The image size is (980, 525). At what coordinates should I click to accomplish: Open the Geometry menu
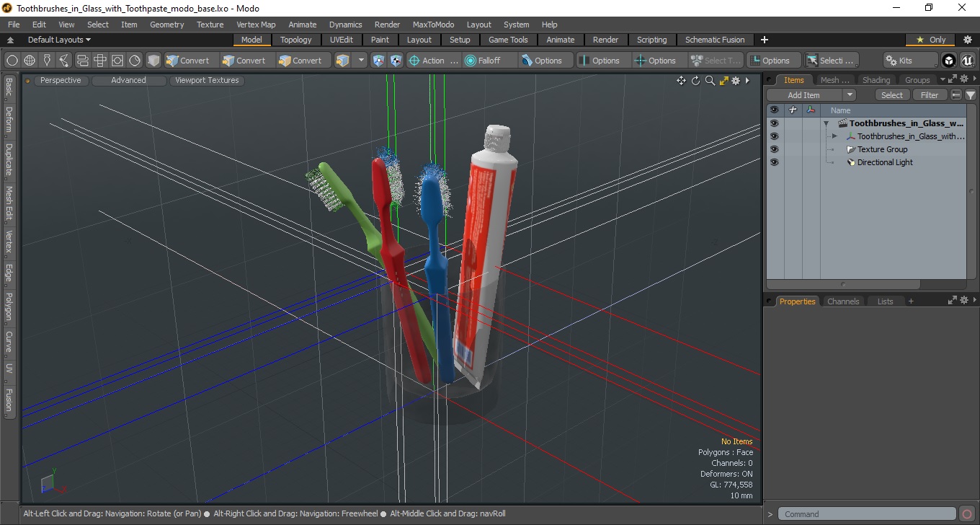point(166,25)
